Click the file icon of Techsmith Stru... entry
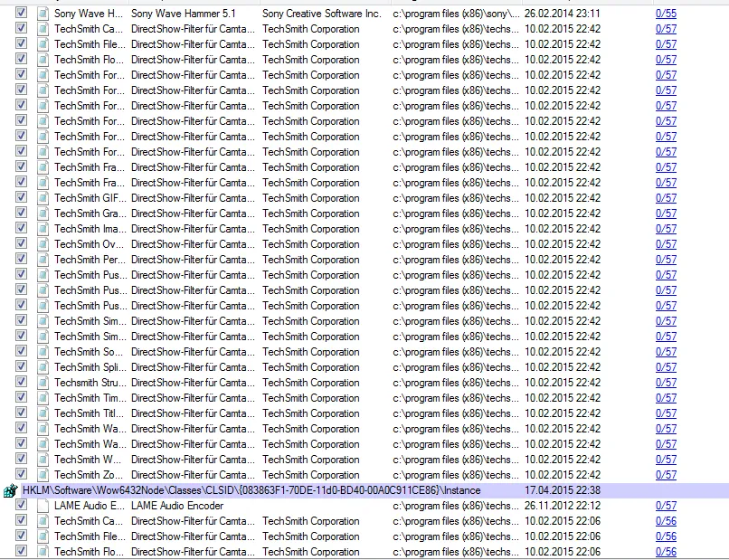Image resolution: width=729 pixels, height=560 pixels. point(43,383)
